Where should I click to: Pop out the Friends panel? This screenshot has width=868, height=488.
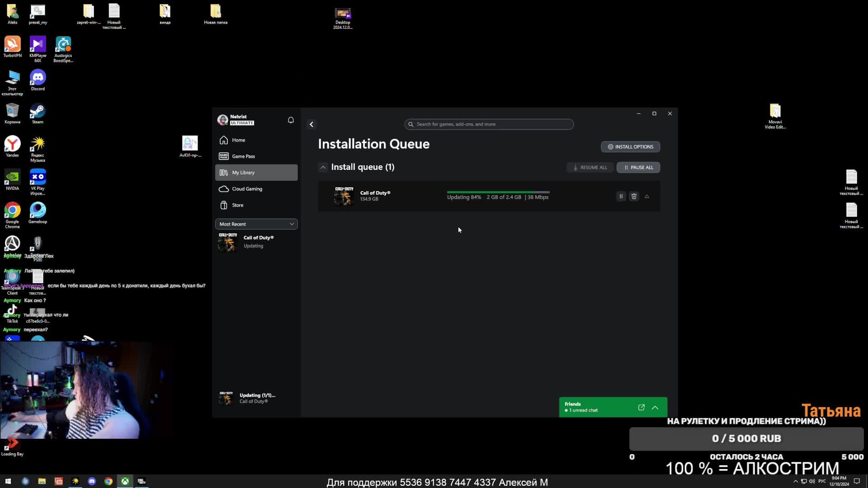pyautogui.click(x=641, y=408)
